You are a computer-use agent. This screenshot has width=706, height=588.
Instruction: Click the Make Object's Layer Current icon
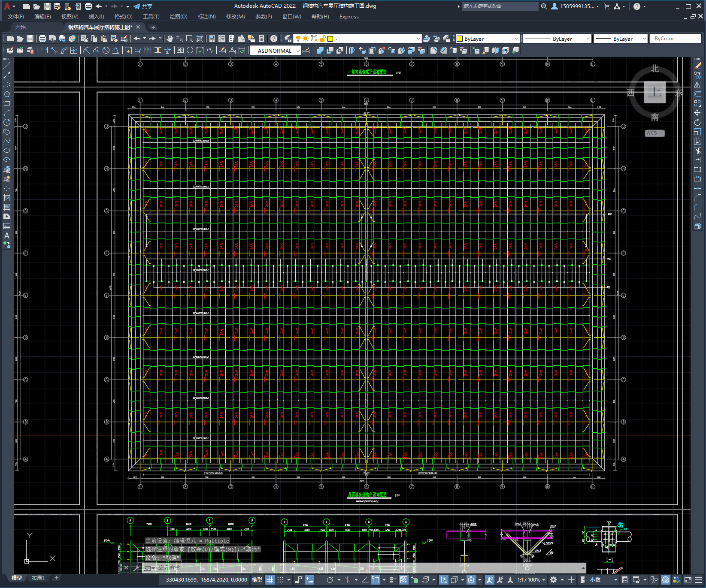tap(427, 39)
